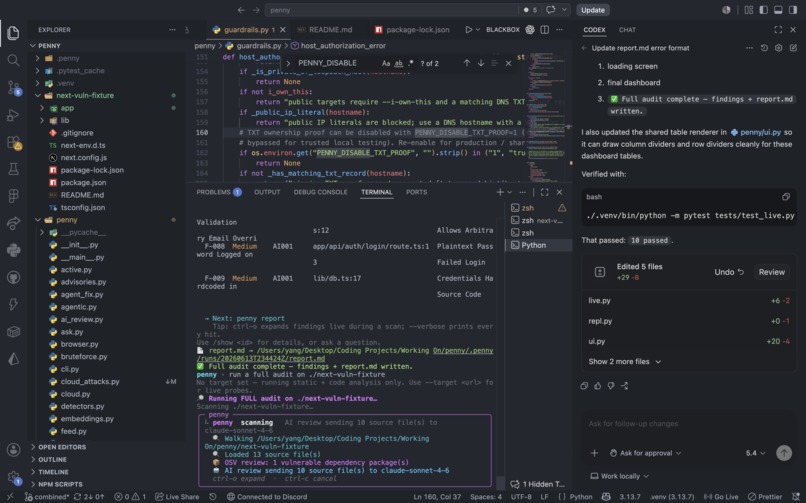Open the Ask for approval dropdown
Viewport: 806px width, 503px height.
tap(645, 453)
